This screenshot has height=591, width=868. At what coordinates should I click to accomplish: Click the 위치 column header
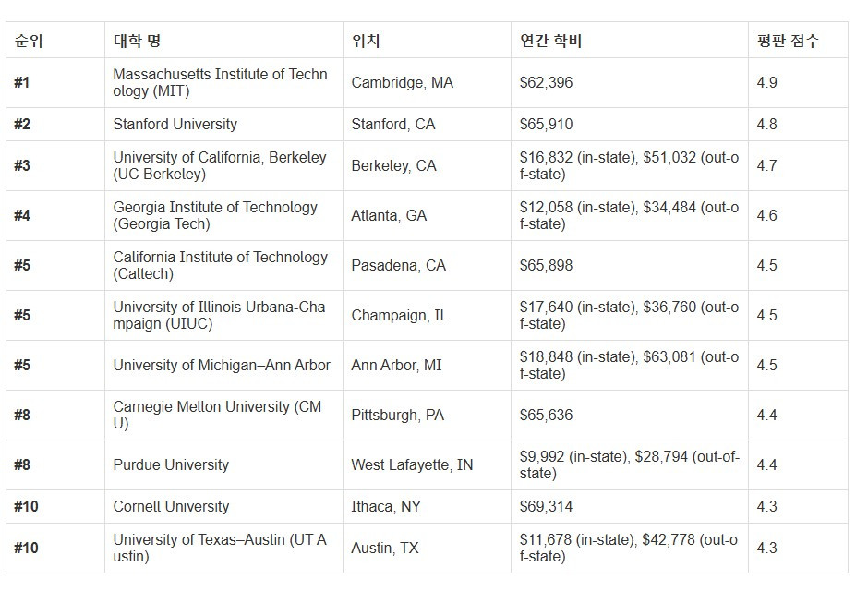point(366,42)
